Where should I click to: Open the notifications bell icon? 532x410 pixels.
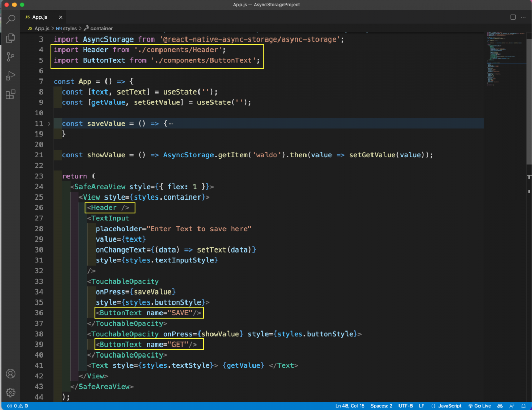[523, 406]
